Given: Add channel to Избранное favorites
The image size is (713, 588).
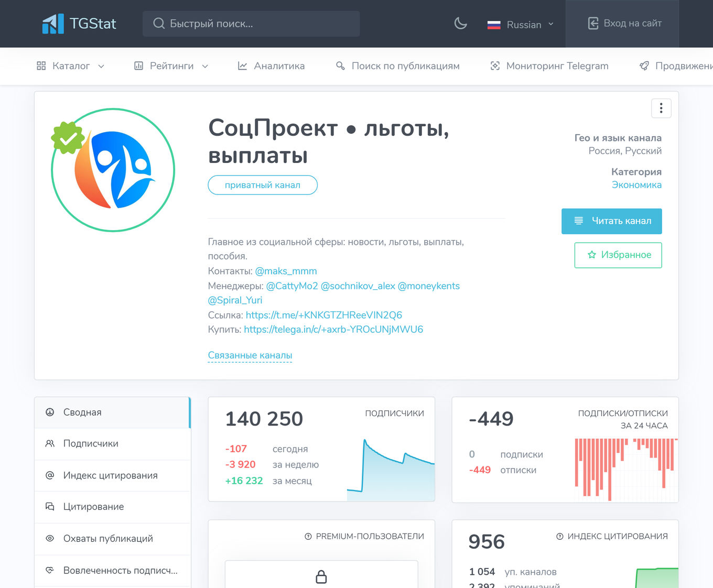Looking at the screenshot, I should (618, 255).
